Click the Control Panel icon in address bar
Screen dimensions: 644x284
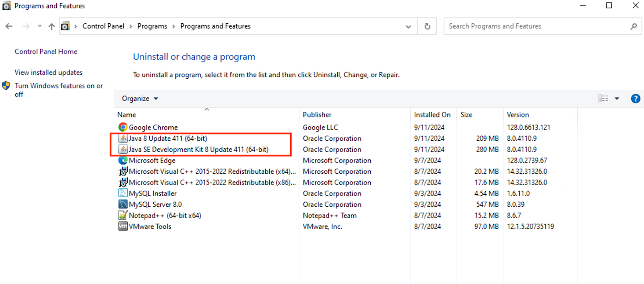point(65,26)
